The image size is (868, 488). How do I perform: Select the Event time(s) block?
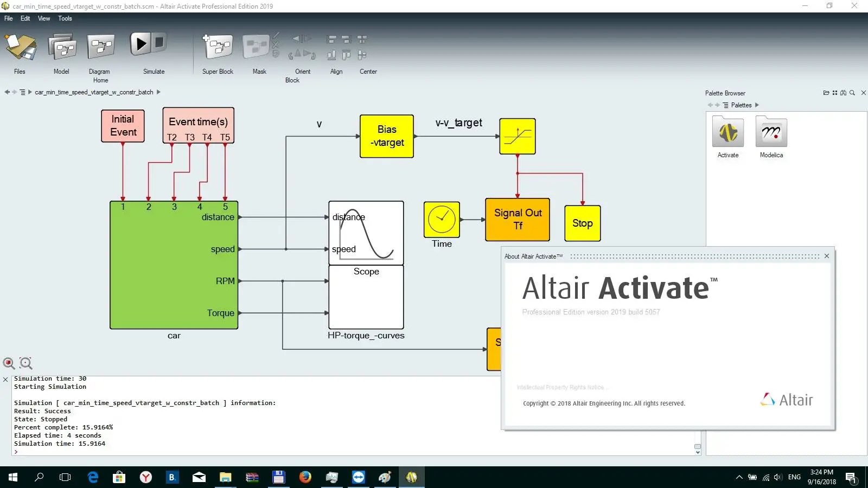click(199, 125)
